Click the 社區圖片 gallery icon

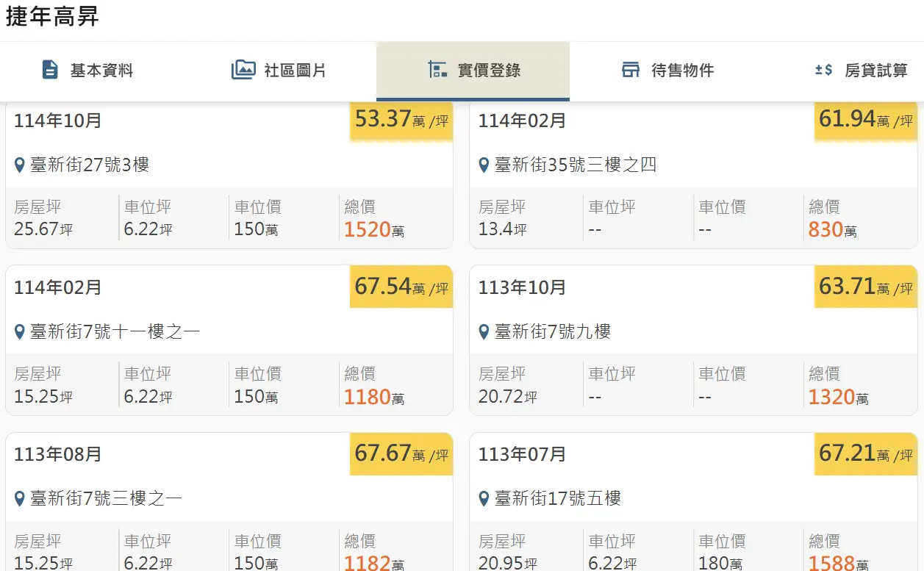point(243,71)
